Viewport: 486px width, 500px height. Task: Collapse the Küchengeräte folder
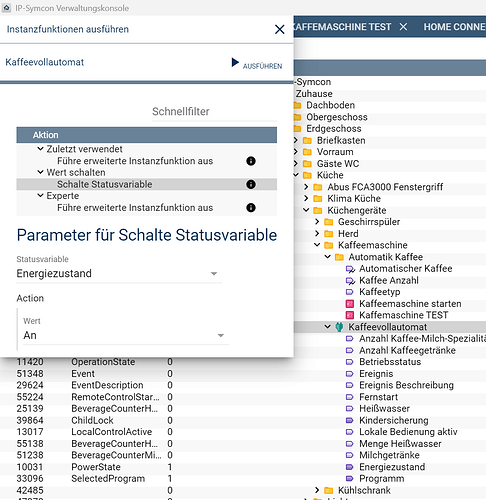point(306,210)
